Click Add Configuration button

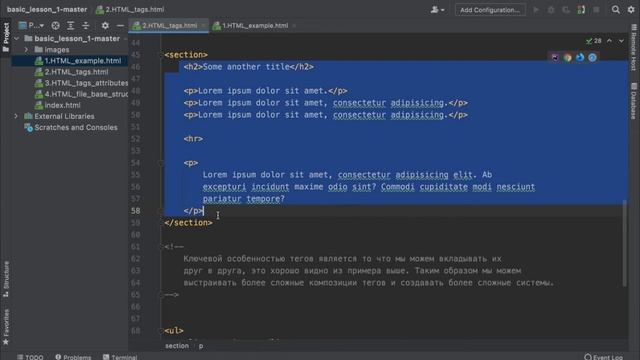490,10
